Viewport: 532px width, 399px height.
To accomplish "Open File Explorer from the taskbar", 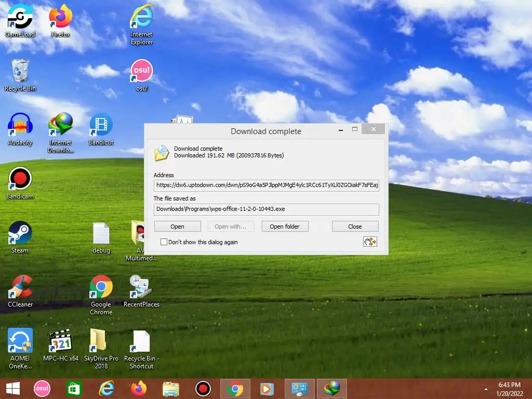I will click(170, 389).
